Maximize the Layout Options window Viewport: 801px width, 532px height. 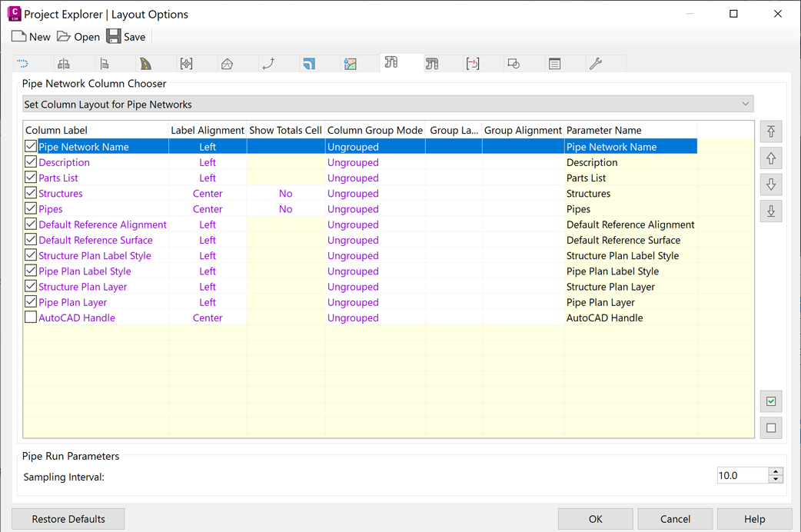(x=733, y=14)
